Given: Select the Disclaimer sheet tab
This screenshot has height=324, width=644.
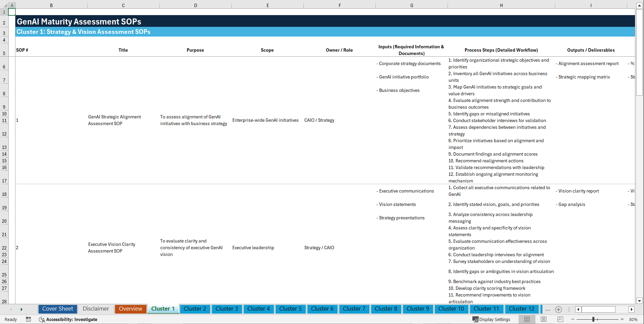Looking at the screenshot, I should [96, 309].
